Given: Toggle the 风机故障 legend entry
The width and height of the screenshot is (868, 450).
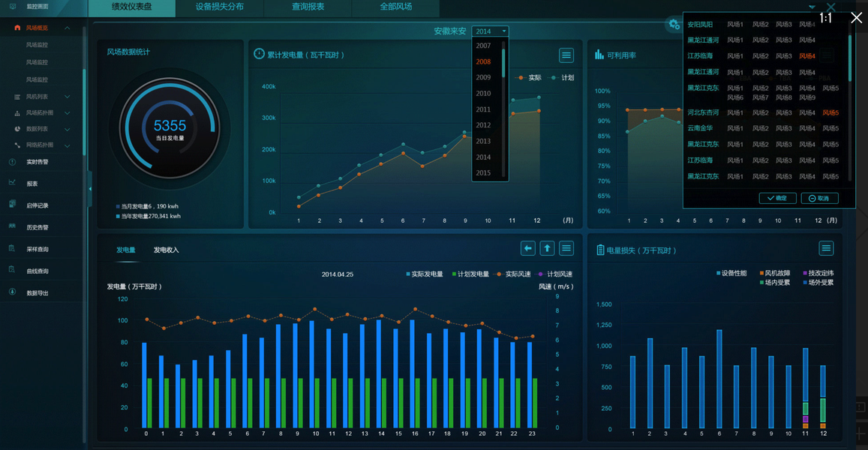Looking at the screenshot, I should (774, 273).
